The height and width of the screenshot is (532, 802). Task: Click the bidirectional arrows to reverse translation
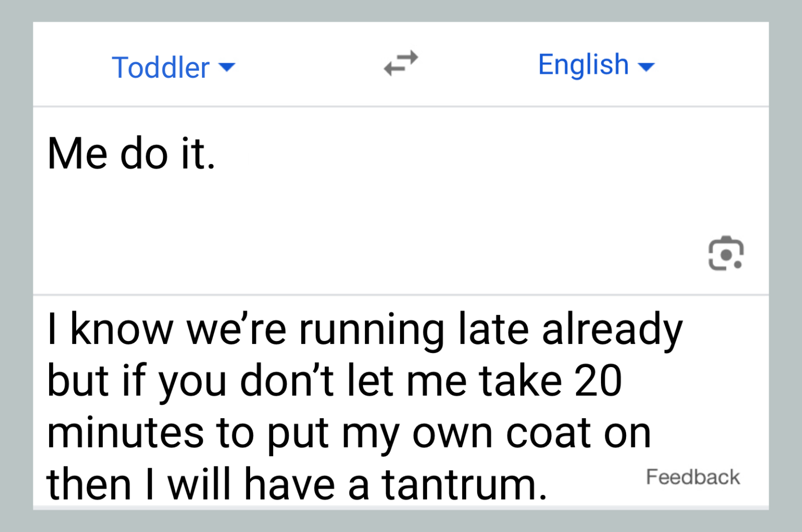click(x=401, y=64)
